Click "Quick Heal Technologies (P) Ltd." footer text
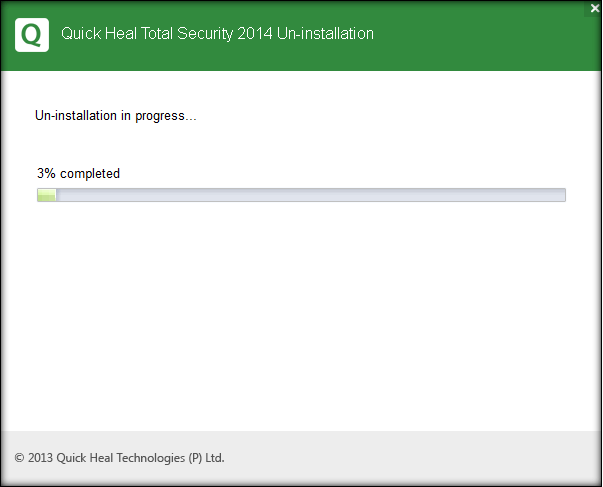603x487 pixels. click(141, 458)
